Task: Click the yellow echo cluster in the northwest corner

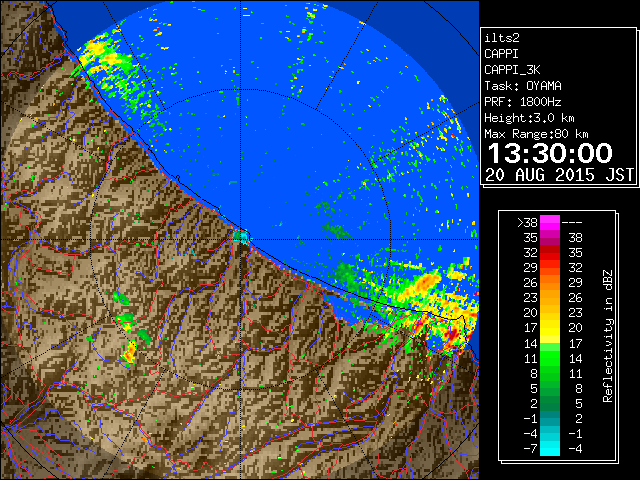Action: click(98, 52)
